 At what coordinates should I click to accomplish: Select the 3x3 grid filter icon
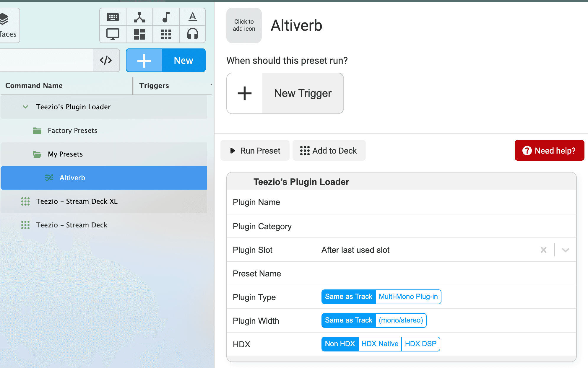[x=166, y=34]
